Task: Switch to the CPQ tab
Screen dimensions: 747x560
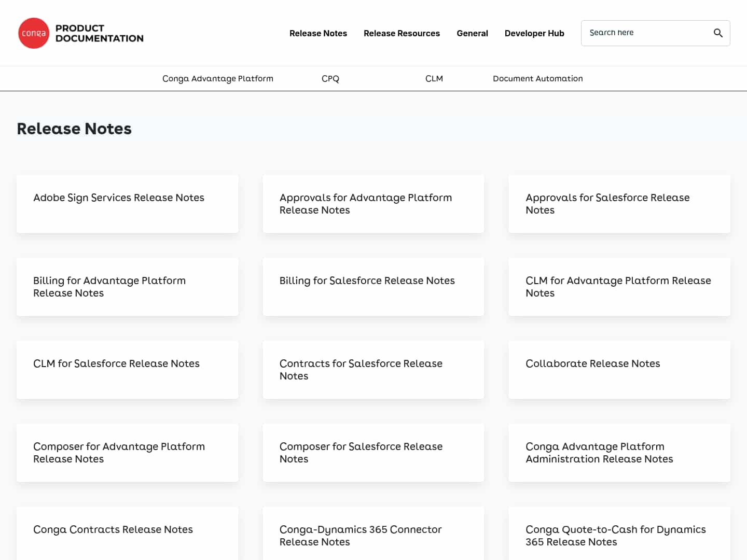Action: tap(330, 78)
